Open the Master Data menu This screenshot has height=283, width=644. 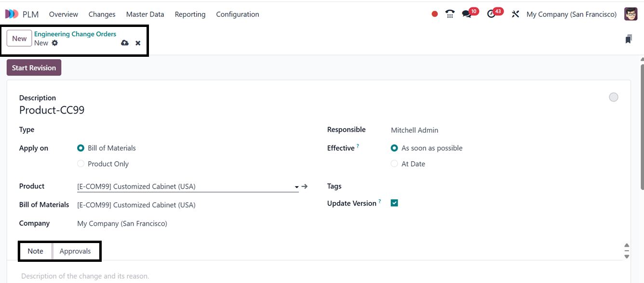(x=145, y=14)
